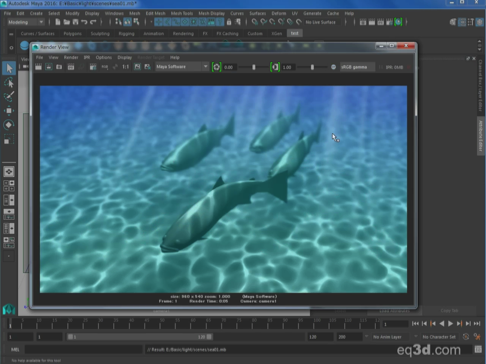Click the 1:1 real size icon
This screenshot has height=364, width=486.
(125, 67)
